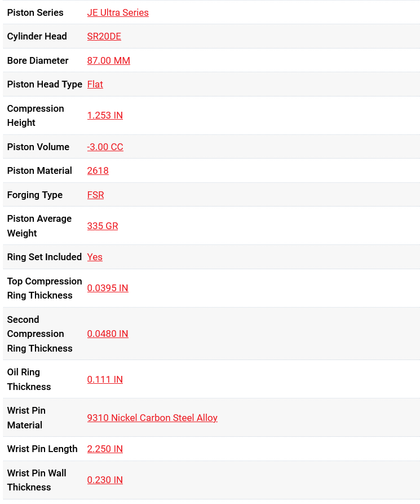Click the -3.00 CC piston volume link

tap(105, 147)
